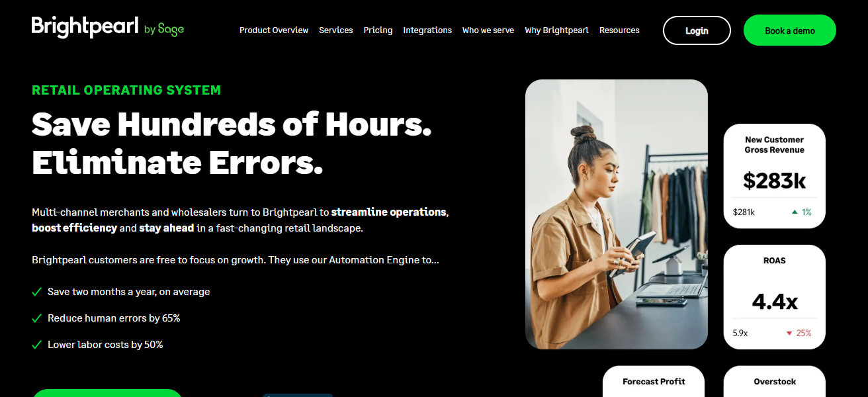
Task: Open the Resources menu
Action: pyautogui.click(x=619, y=30)
